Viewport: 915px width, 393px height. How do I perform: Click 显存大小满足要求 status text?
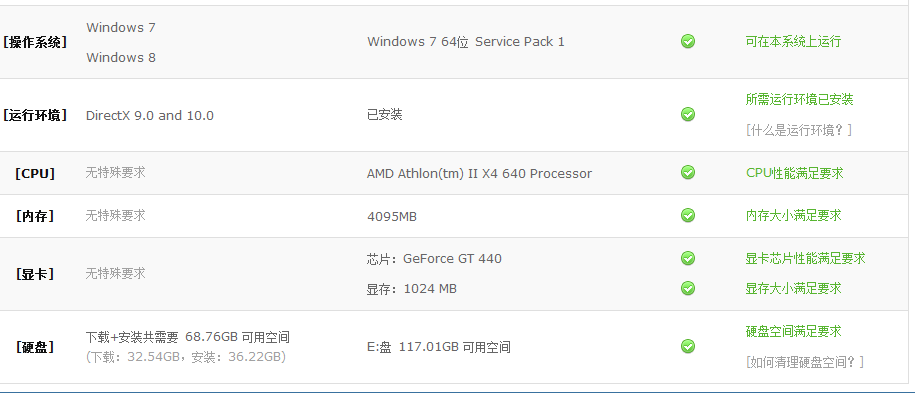(x=793, y=288)
